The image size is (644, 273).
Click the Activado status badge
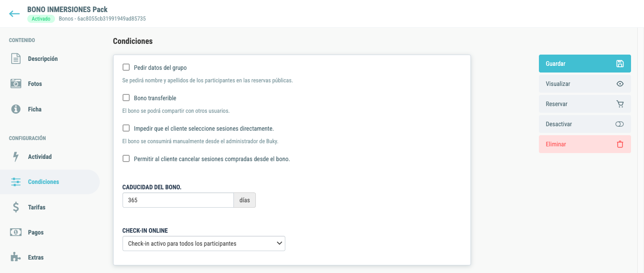[x=41, y=19]
